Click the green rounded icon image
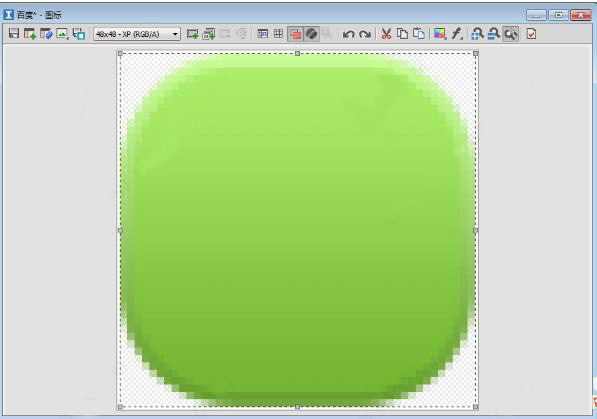Screen dimensions: 597x419 pyautogui.click(x=298, y=230)
